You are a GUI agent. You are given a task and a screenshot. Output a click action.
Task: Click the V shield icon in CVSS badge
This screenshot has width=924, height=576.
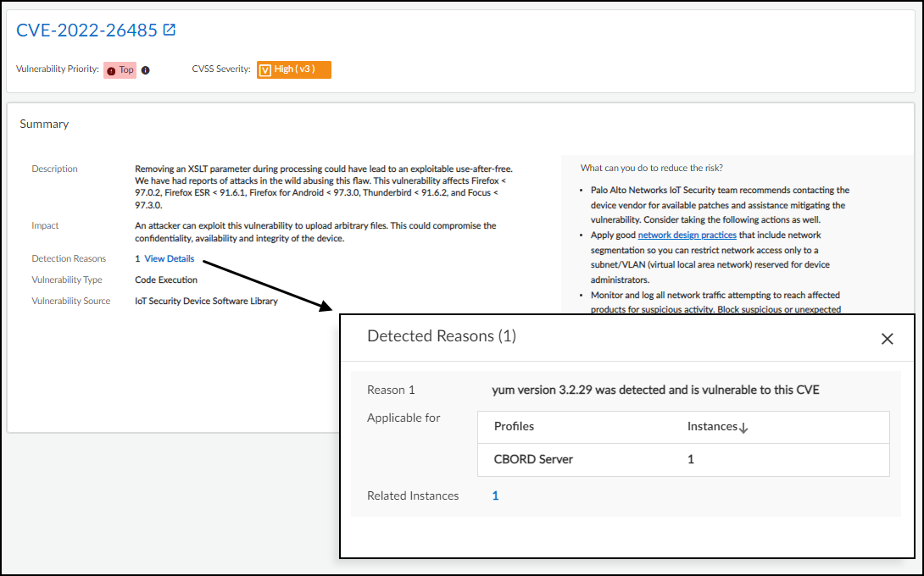(264, 69)
